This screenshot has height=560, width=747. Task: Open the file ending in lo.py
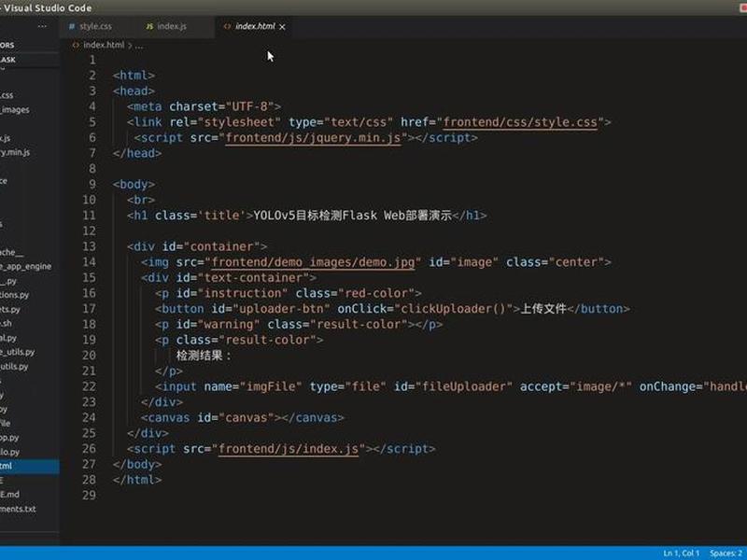tap(9, 452)
